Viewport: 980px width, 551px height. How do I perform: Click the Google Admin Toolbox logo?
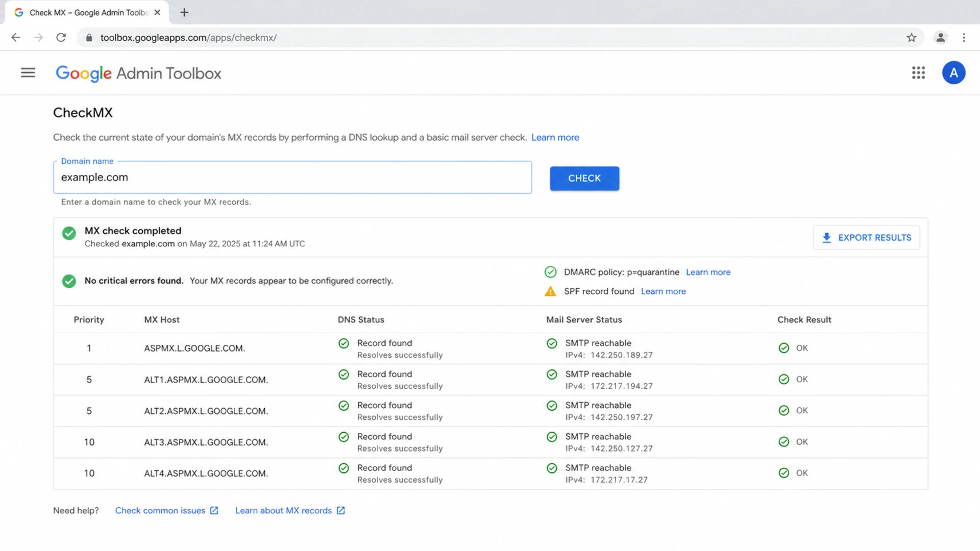(138, 73)
